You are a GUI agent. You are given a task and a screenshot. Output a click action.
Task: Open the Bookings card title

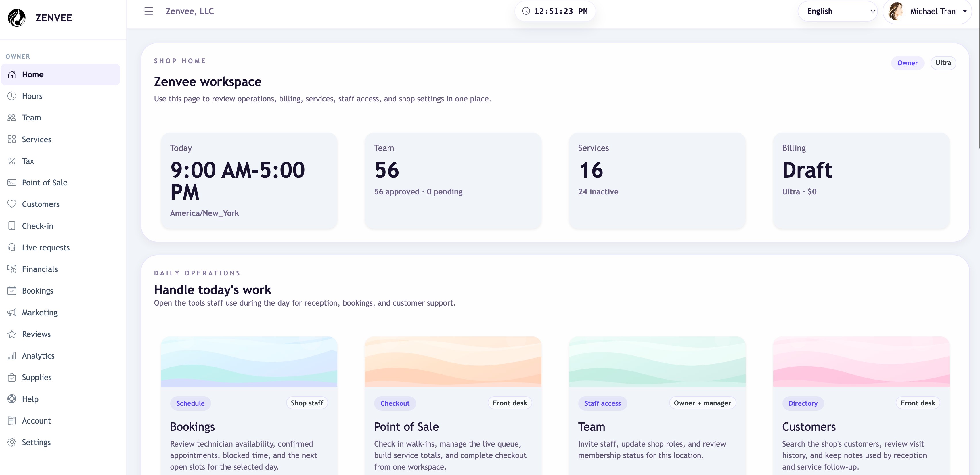(x=192, y=427)
